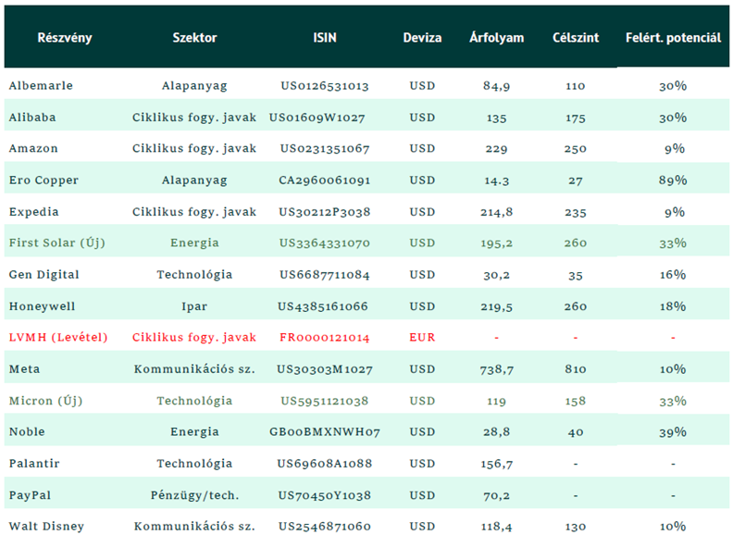Select the 'Meta' stock name
Viewport: 733px width, 560px height.
click(x=24, y=369)
